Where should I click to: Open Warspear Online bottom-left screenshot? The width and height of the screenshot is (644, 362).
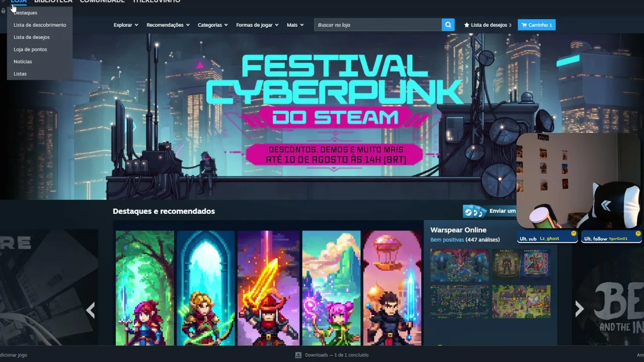(459, 302)
